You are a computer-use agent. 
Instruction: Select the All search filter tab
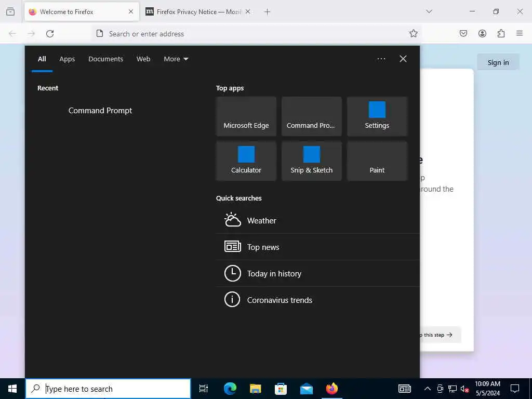(42, 59)
